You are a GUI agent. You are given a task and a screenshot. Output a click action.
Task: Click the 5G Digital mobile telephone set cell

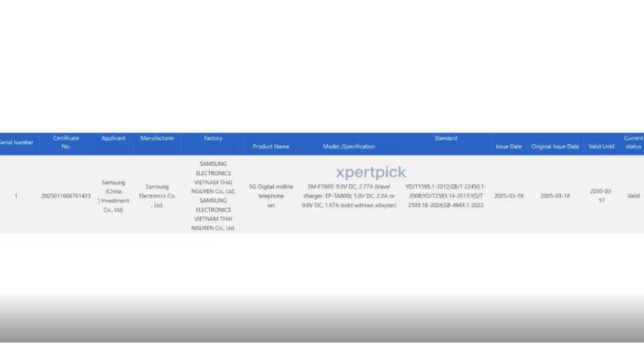click(271, 196)
